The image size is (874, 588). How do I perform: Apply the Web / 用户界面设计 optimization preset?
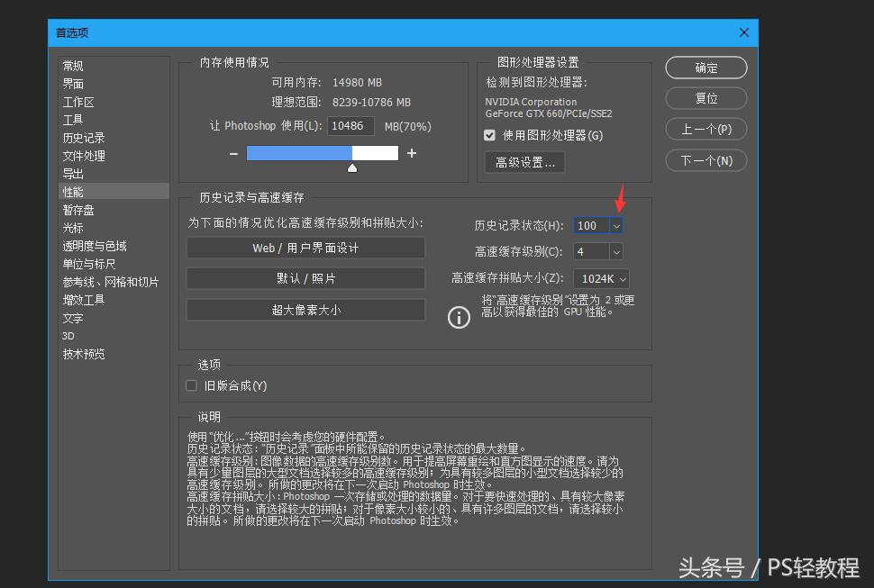pyautogui.click(x=305, y=249)
